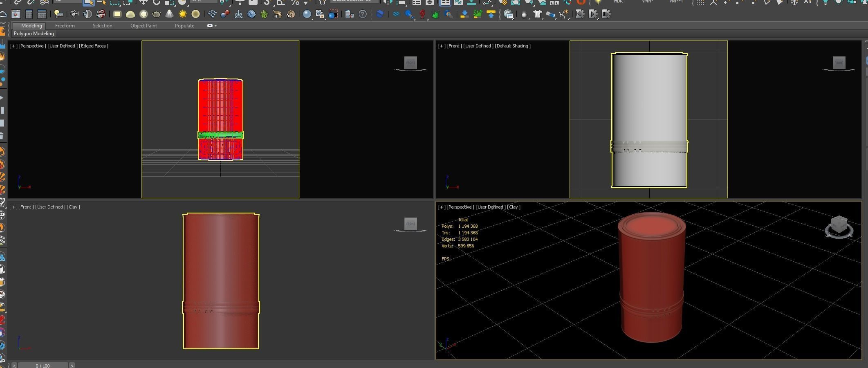Click the white T-shirt cloth icon

click(x=538, y=14)
